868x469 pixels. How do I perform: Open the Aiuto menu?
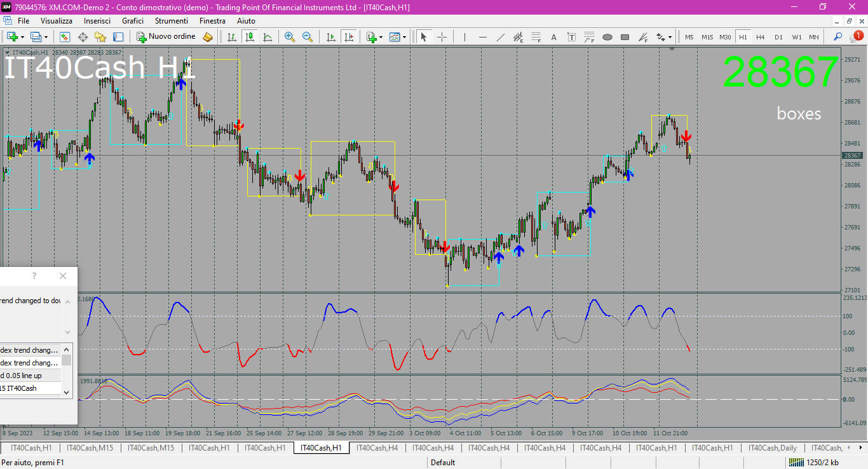(246, 21)
